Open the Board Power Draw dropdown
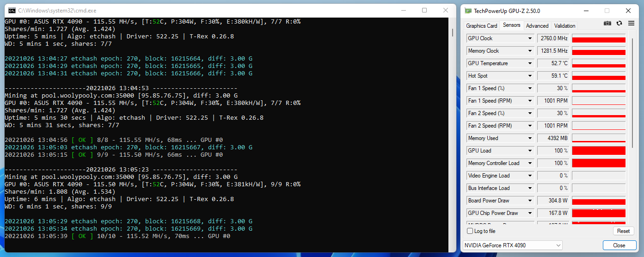The width and height of the screenshot is (644, 257). click(x=530, y=201)
